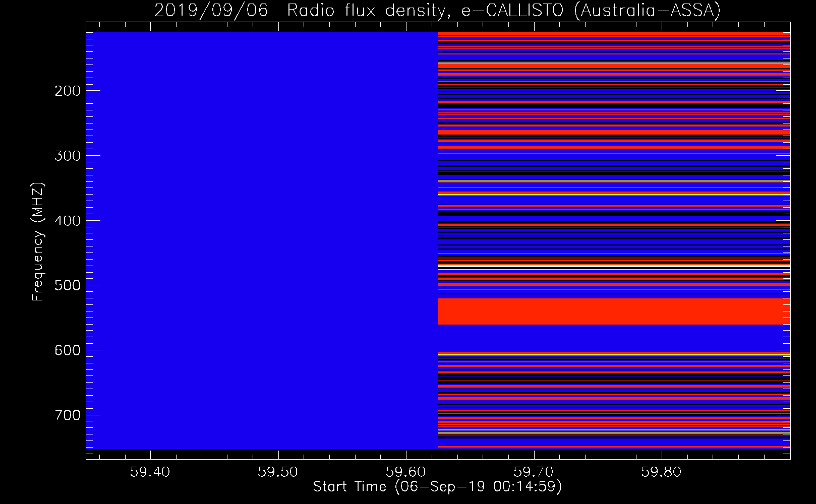Click the 'Start Time (06-Sep-19 00:14:59)' label
Image resolution: width=816 pixels, height=504 pixels.
point(437,487)
